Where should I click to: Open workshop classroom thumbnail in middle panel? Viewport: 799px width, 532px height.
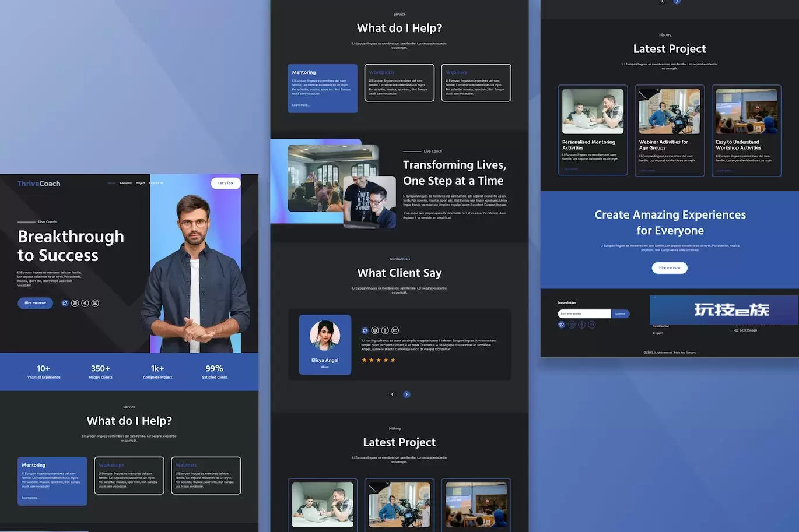476,505
